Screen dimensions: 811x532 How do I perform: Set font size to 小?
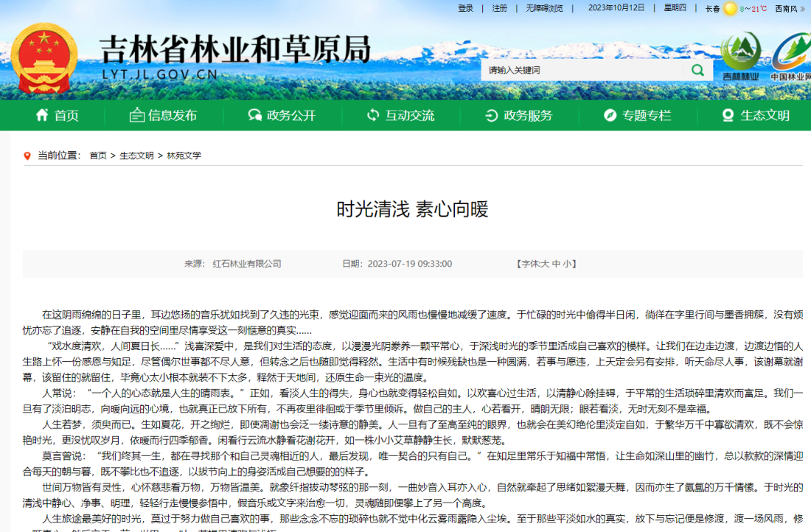point(569,264)
